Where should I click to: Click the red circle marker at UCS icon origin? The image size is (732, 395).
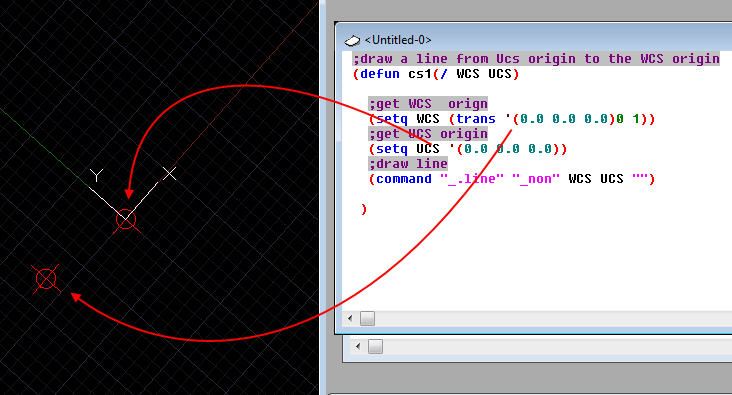tap(126, 219)
